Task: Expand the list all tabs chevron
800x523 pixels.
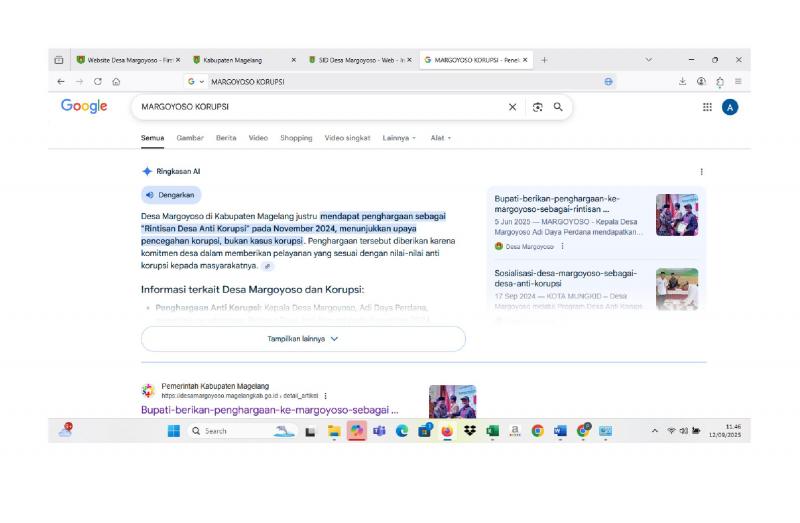Action: click(x=648, y=60)
